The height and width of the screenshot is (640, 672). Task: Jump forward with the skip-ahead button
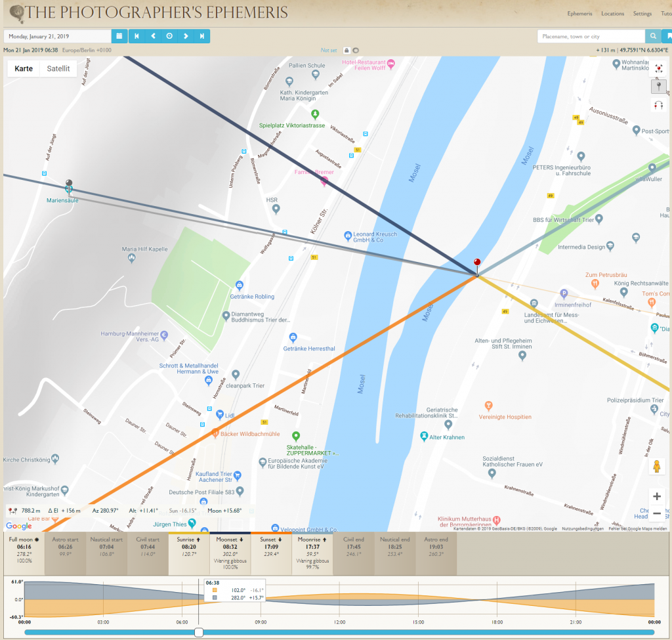[x=202, y=36]
